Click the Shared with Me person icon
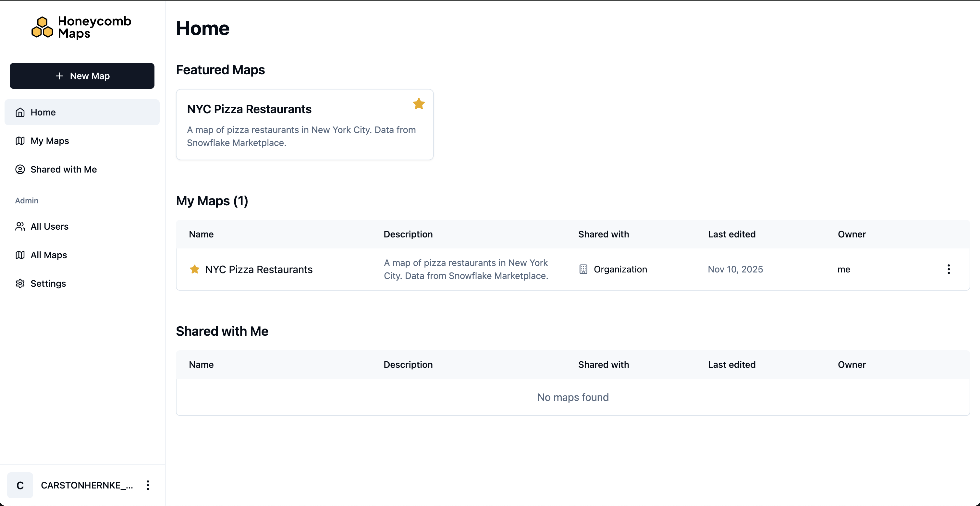980x506 pixels. pyautogui.click(x=20, y=169)
